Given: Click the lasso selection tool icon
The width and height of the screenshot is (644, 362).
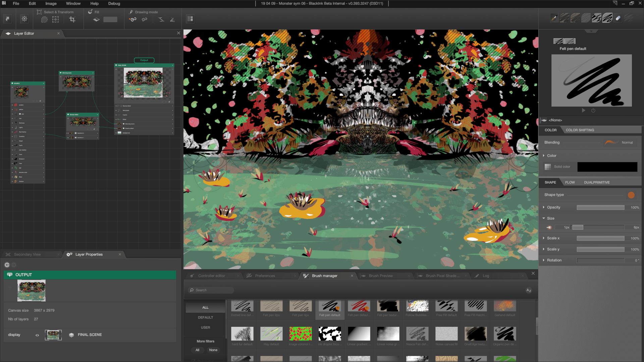Looking at the screenshot, I should [44, 19].
